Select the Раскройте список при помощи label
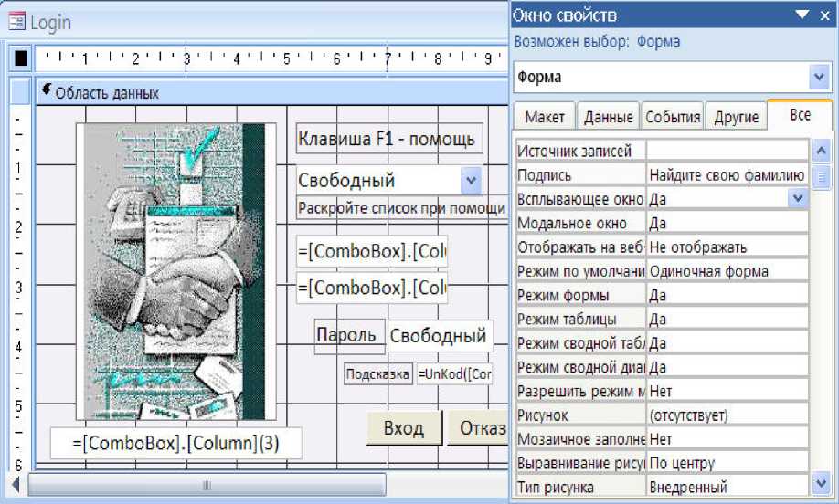This screenshot has width=839, height=504. (402, 208)
